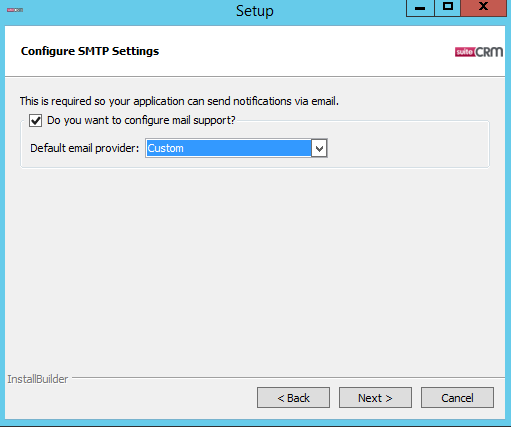Click the gray 'CRM' letters of the logo
The image size is (511, 427).
(x=489, y=52)
